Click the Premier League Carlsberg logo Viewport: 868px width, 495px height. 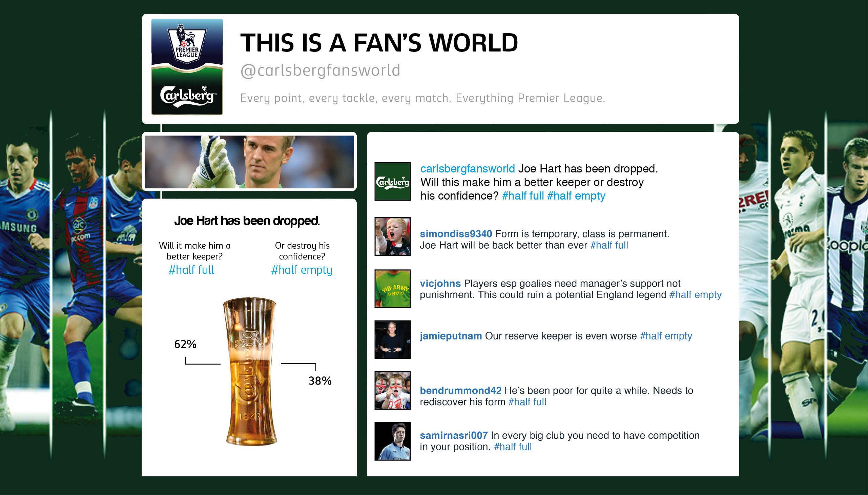pyautogui.click(x=187, y=67)
